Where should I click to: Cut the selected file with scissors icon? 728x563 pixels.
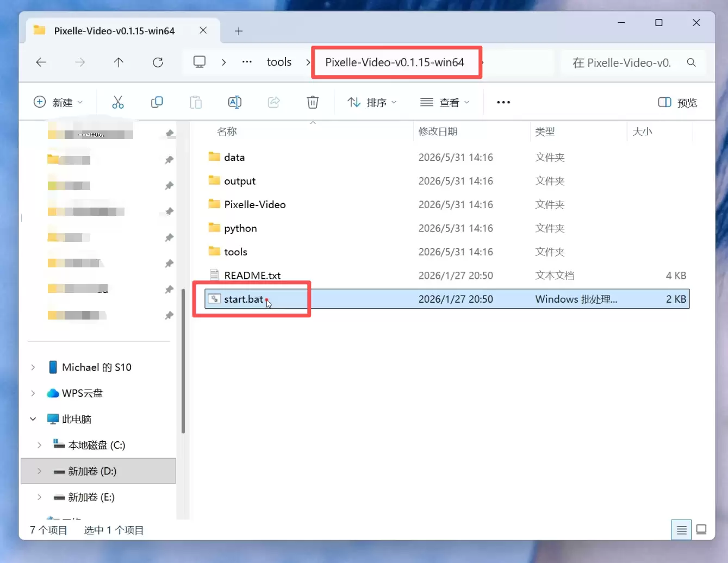[118, 102]
